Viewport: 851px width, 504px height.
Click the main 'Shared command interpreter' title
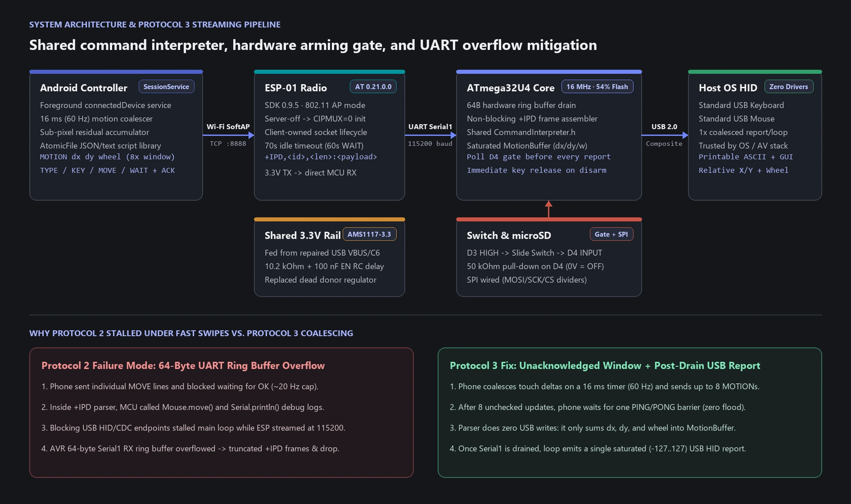(313, 45)
